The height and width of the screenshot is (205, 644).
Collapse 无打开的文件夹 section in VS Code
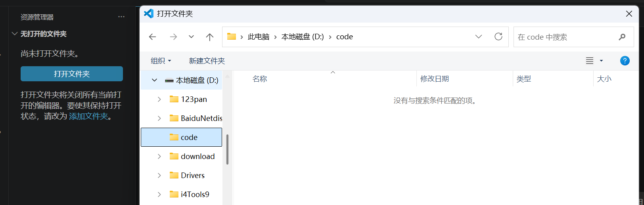(x=15, y=34)
